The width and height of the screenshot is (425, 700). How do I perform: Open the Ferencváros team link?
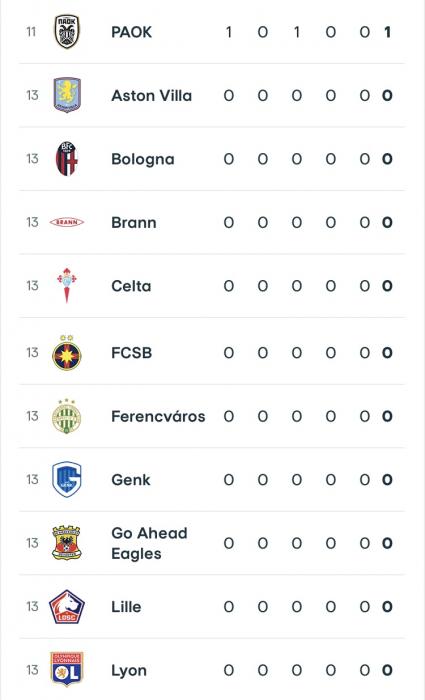158,417
